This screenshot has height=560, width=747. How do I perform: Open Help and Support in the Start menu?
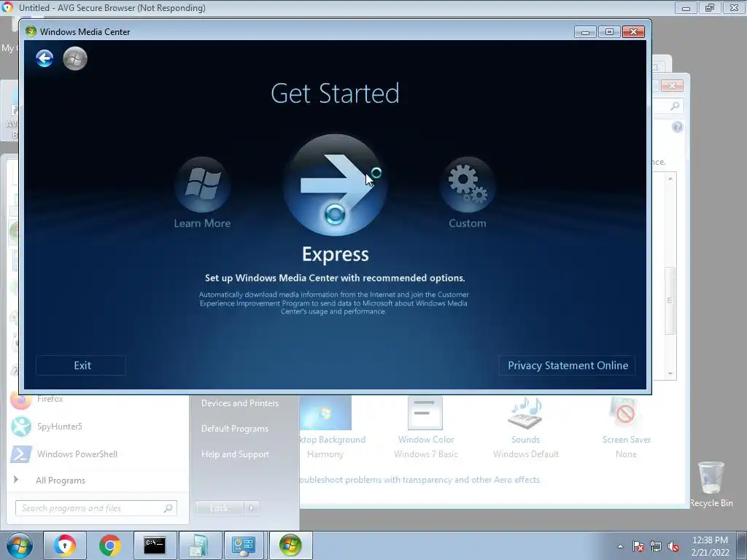[x=235, y=454]
